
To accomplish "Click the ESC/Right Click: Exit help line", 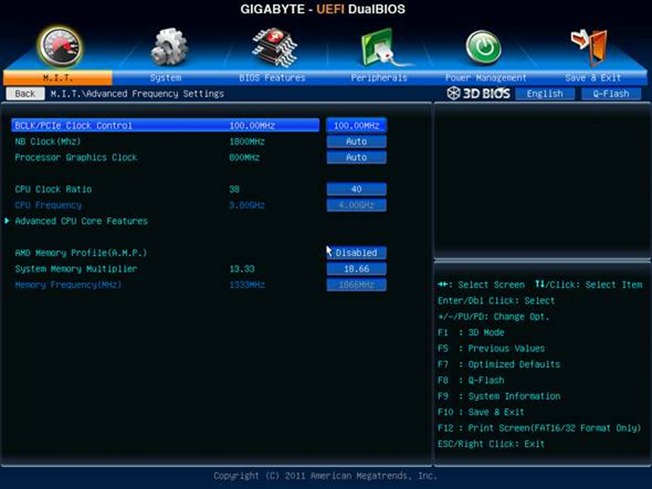I will point(491,444).
